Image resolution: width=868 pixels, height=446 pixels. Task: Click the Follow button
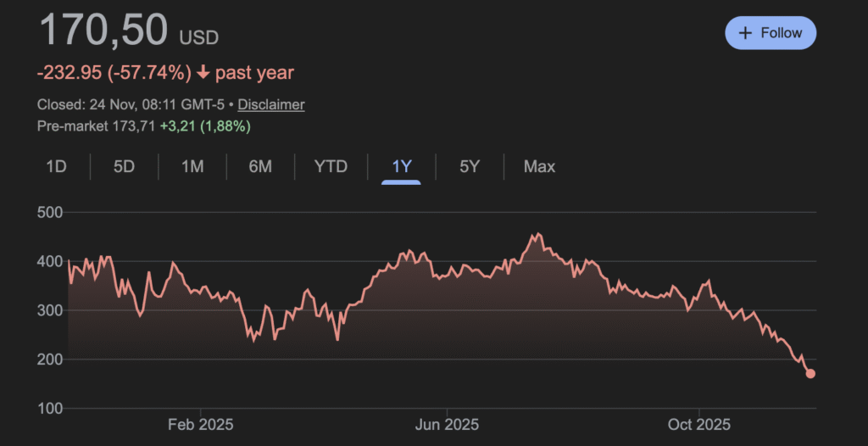tap(770, 33)
